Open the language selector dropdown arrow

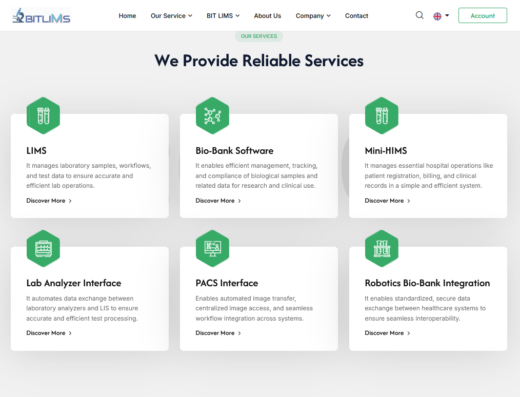pyautogui.click(x=447, y=15)
